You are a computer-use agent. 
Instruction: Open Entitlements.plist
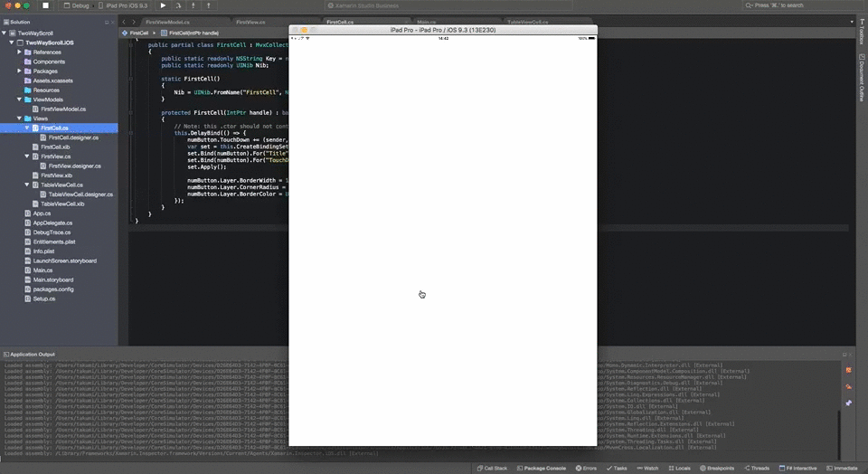click(50, 242)
